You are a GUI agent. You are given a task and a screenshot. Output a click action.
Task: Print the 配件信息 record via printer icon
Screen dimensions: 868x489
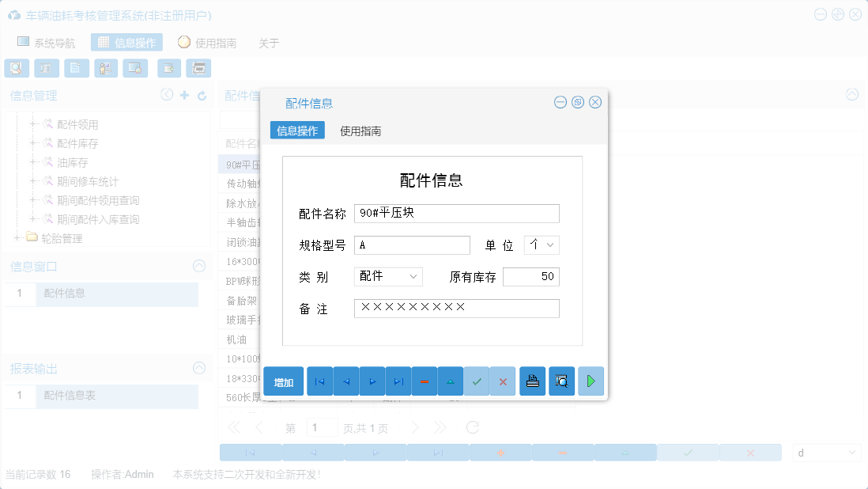tap(532, 381)
